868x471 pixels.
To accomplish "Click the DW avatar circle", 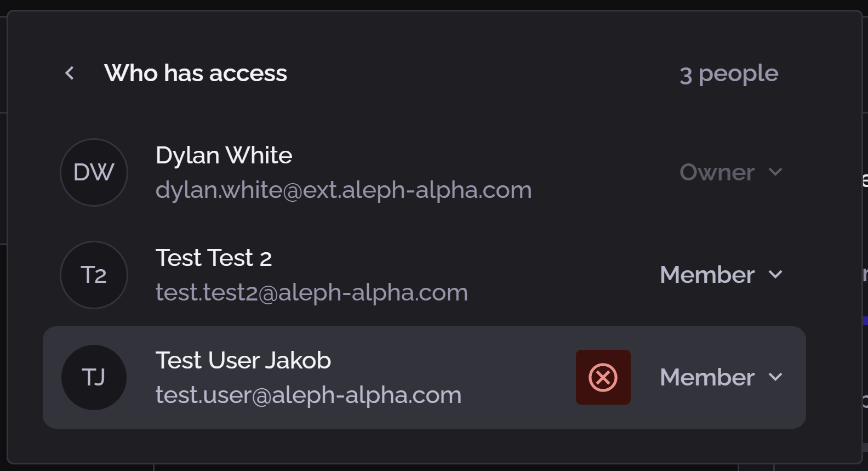I will click(94, 172).
